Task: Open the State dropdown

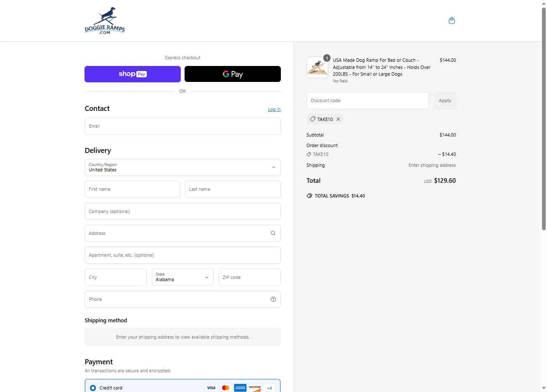Action: [182, 277]
